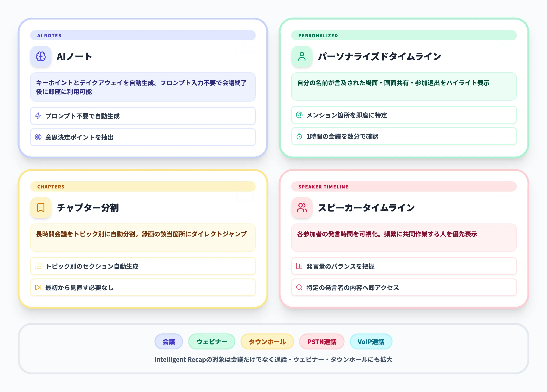
Task: Click the VoIP通話 pill
Action: (x=371, y=341)
